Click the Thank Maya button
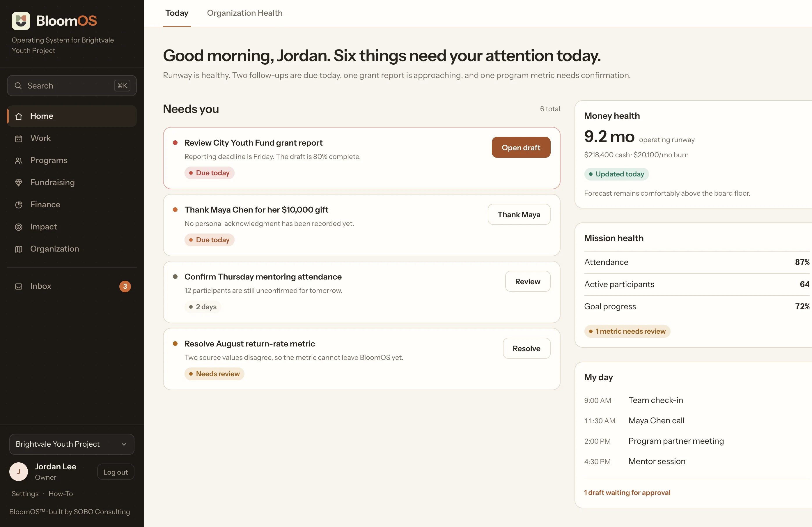Viewport: 812px width, 527px height. coord(519,214)
